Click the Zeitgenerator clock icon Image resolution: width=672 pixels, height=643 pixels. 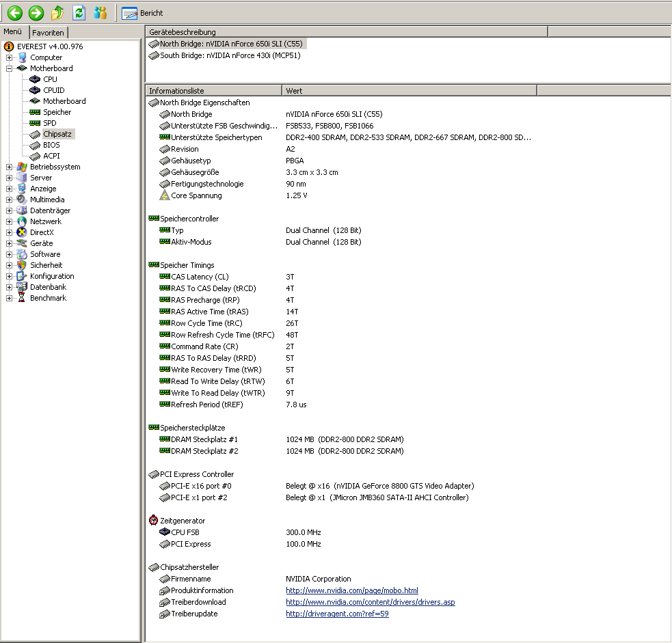tap(153, 521)
